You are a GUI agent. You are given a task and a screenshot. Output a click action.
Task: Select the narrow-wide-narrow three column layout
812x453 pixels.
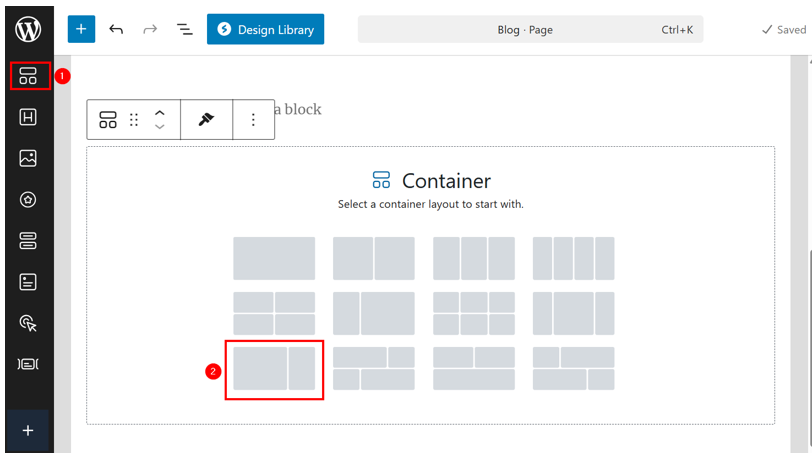click(x=574, y=313)
